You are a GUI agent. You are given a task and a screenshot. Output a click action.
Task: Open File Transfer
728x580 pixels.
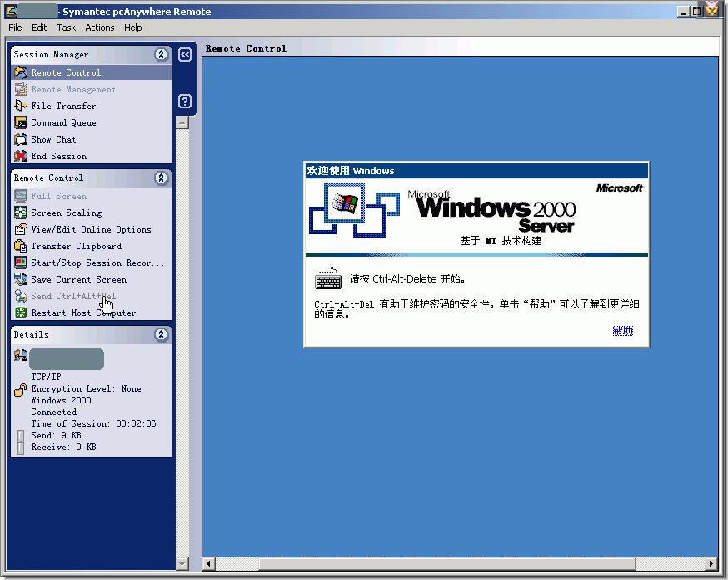63,106
